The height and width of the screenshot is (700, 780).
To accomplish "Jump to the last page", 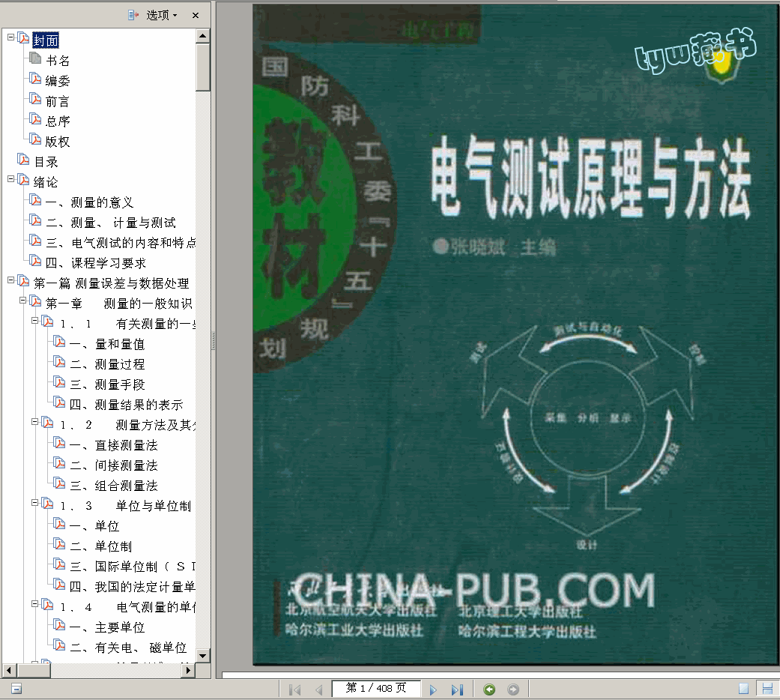I will point(456,690).
